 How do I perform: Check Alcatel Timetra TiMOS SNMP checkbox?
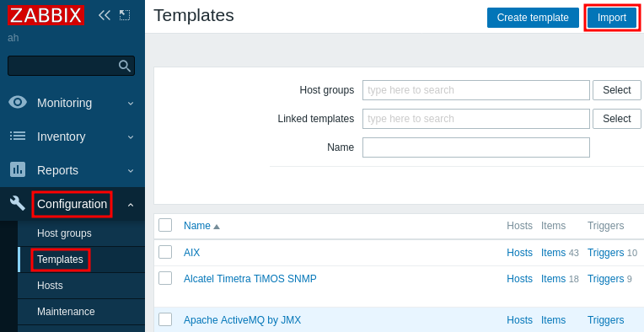[x=165, y=278]
